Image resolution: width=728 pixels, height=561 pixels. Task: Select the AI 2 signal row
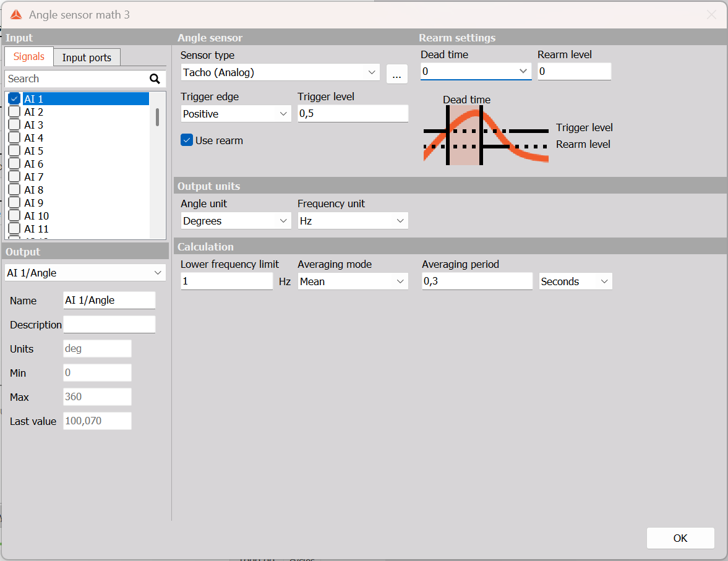[85, 111]
